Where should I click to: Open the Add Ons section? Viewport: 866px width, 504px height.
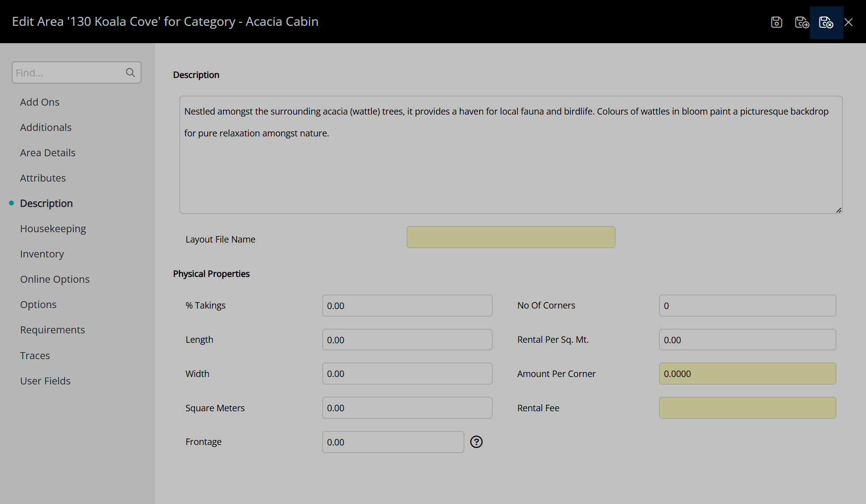pos(40,102)
